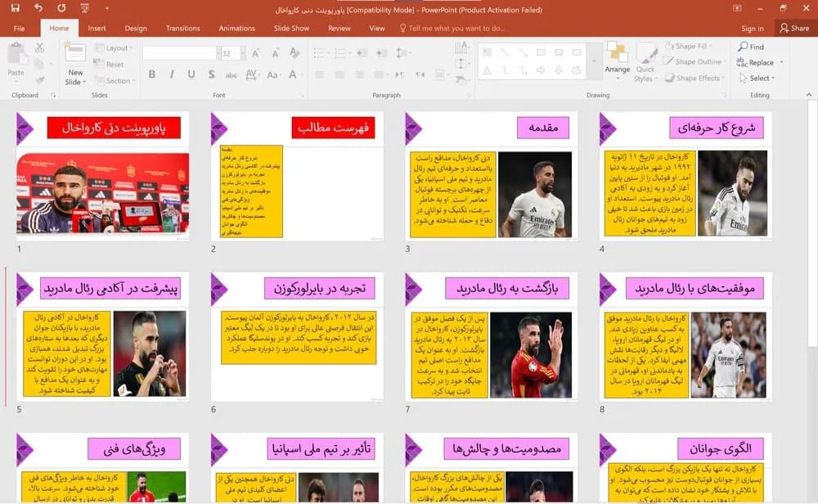Switch to the Insert tab
Image resolution: width=818 pixels, height=504 pixels.
tap(97, 28)
